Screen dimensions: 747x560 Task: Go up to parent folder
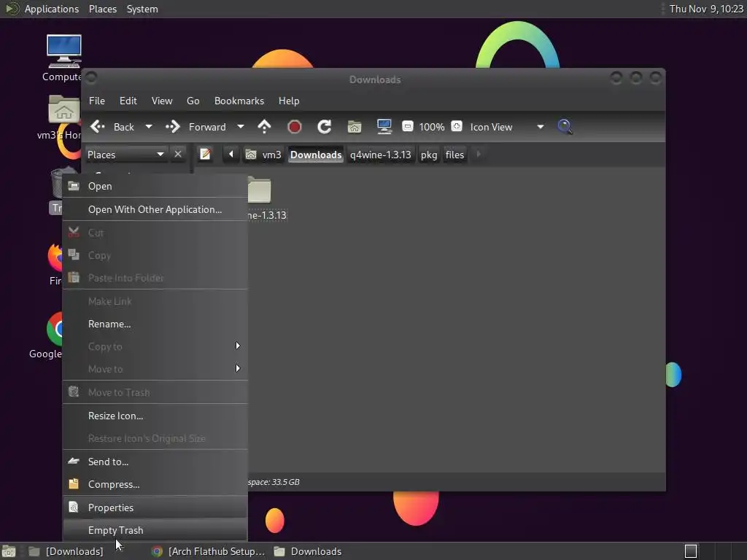point(264,127)
